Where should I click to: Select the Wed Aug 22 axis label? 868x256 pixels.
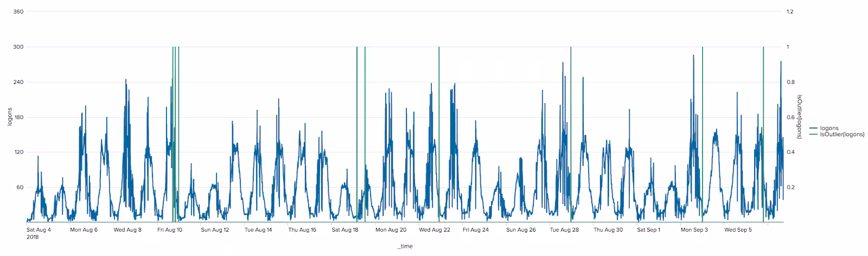coord(435,230)
